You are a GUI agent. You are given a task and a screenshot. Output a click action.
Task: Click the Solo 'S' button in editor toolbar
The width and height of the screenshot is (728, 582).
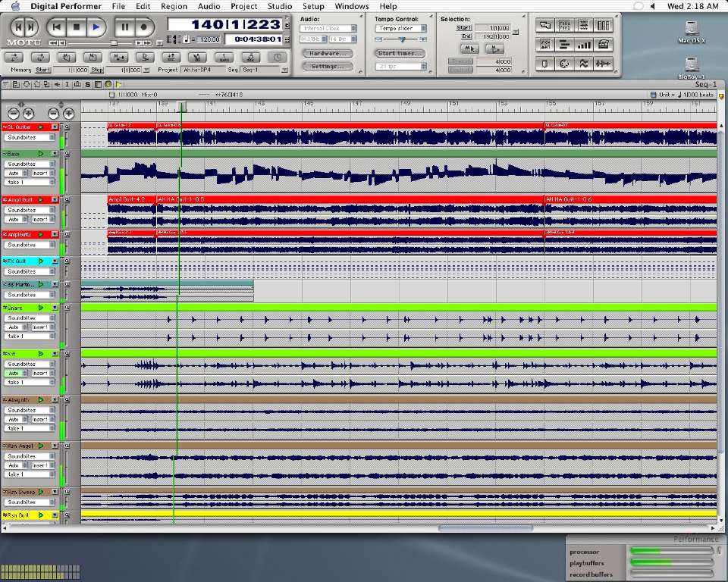point(87,84)
